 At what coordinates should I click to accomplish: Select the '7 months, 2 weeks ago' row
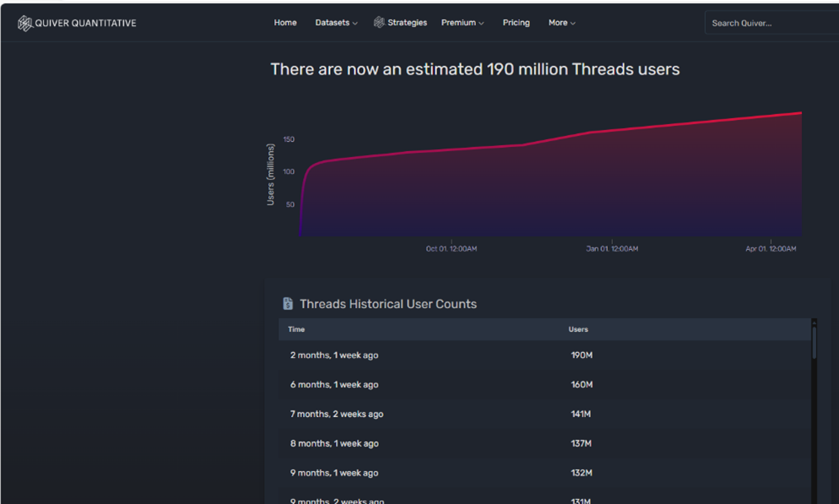point(544,415)
